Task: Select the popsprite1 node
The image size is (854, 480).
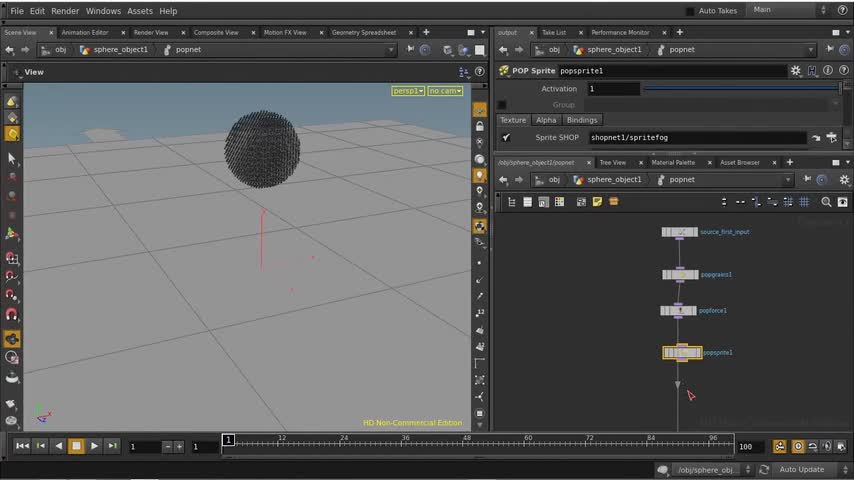Action: [x=682, y=353]
